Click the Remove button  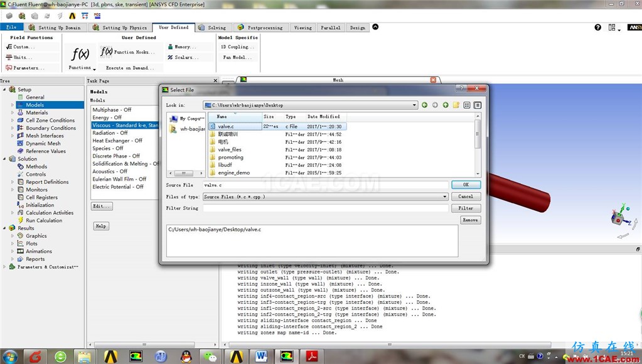pyautogui.click(x=471, y=220)
